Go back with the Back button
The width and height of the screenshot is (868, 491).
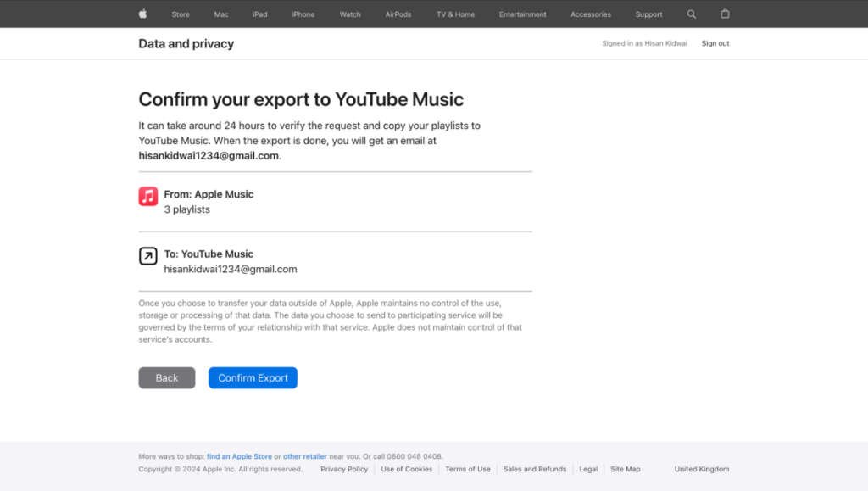[x=166, y=377]
